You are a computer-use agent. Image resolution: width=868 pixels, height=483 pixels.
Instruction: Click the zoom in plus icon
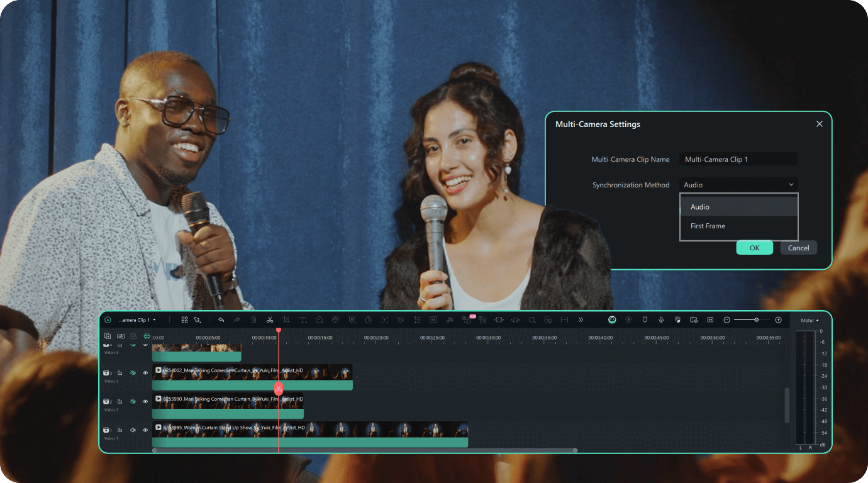click(x=778, y=320)
